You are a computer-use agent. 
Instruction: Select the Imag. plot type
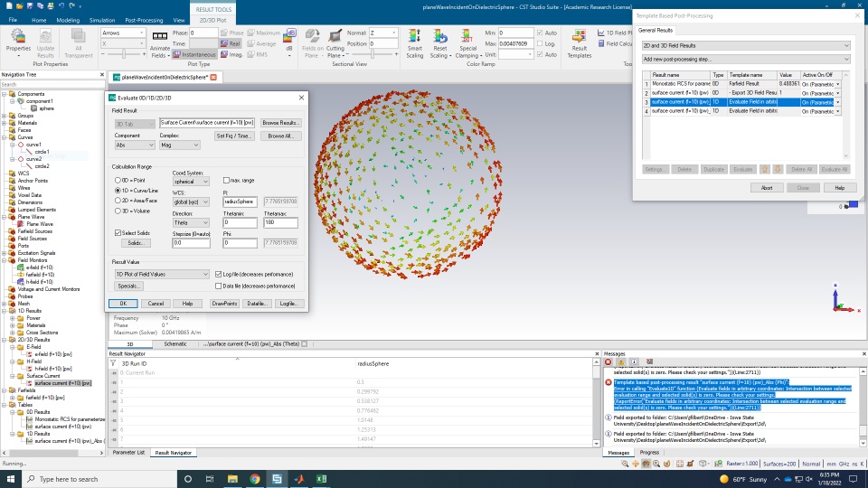point(231,54)
